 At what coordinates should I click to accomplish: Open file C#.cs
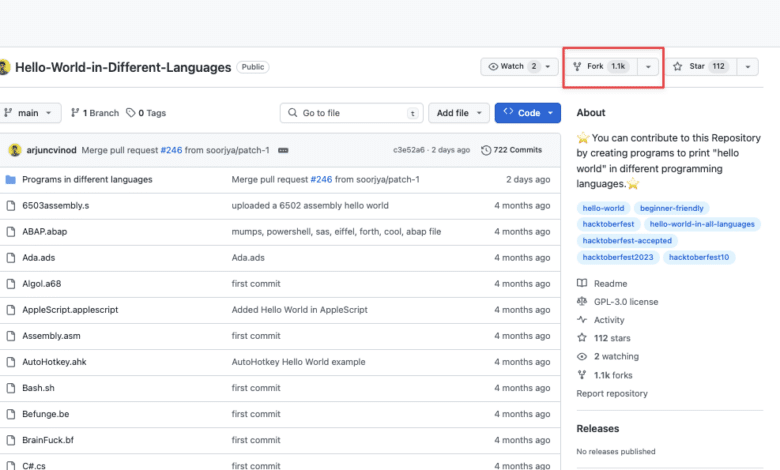34,466
